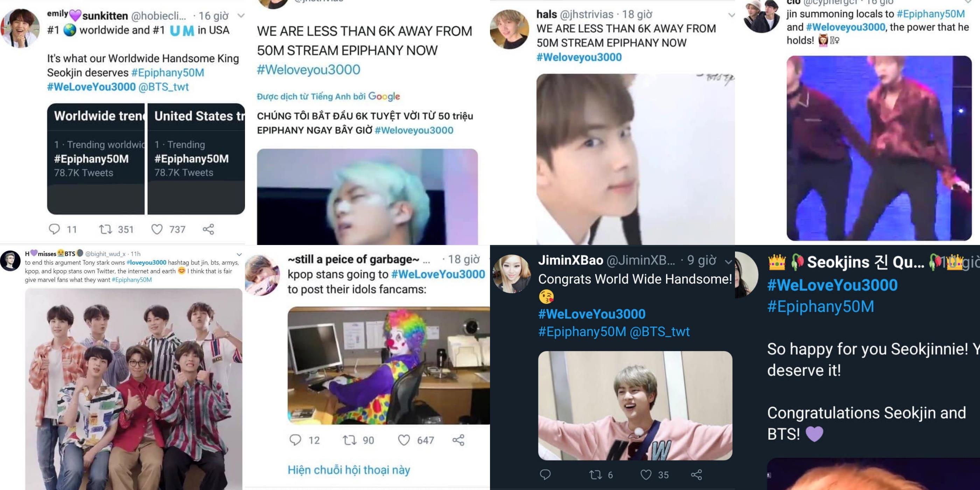Open the @BTS_twt mention in emily's tweet
This screenshot has height=490, width=980.
[x=163, y=87]
